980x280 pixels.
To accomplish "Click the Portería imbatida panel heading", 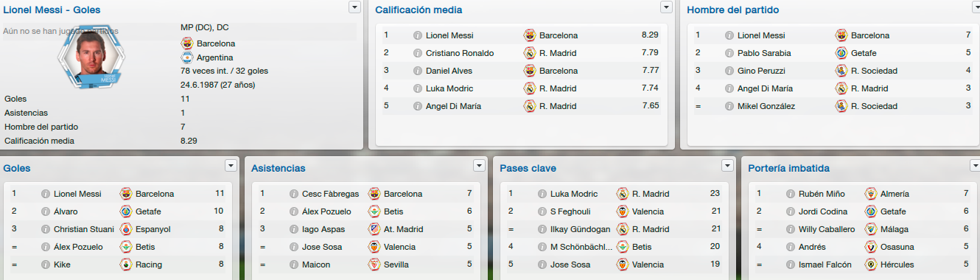I will point(788,168).
